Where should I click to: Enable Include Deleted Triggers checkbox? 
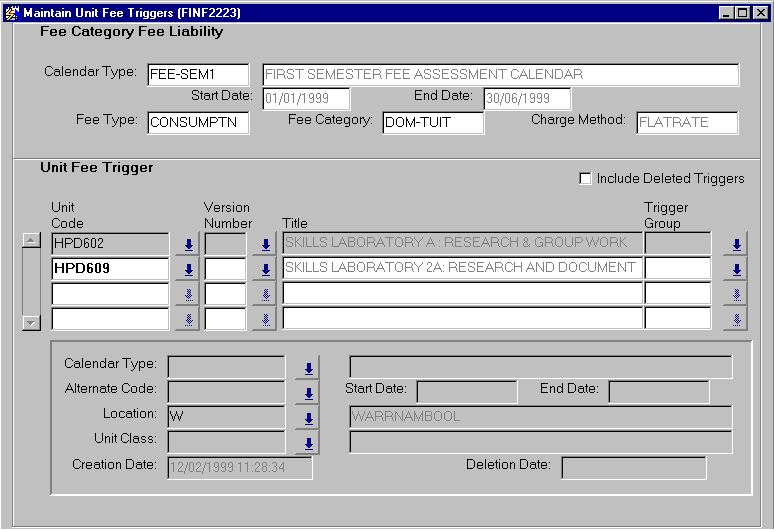click(586, 179)
